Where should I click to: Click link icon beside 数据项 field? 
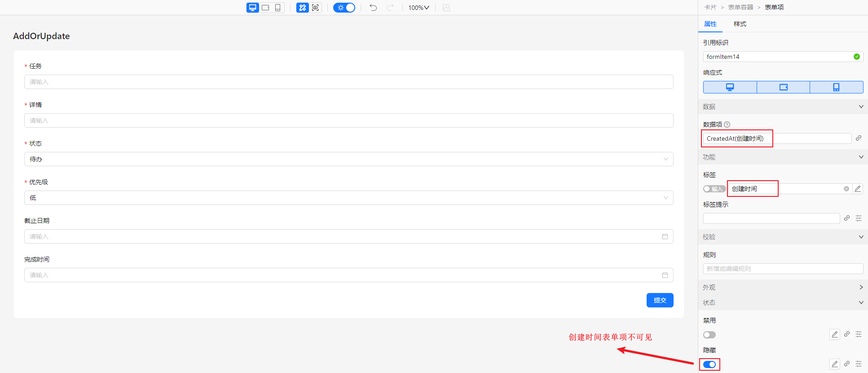pyautogui.click(x=858, y=138)
